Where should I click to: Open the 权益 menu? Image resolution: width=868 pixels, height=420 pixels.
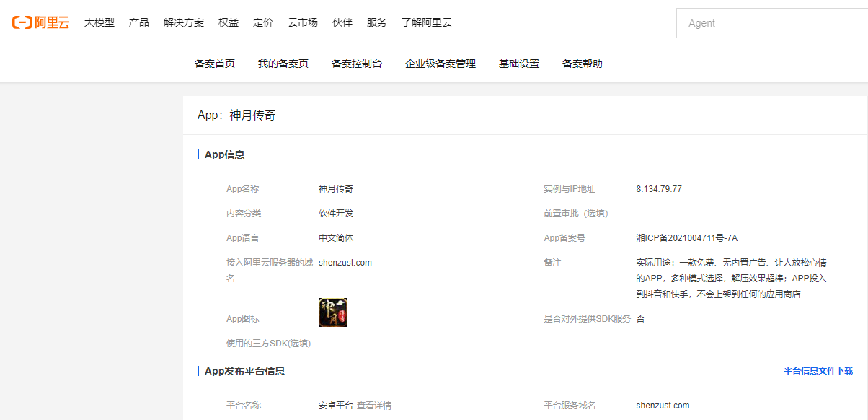point(229,22)
